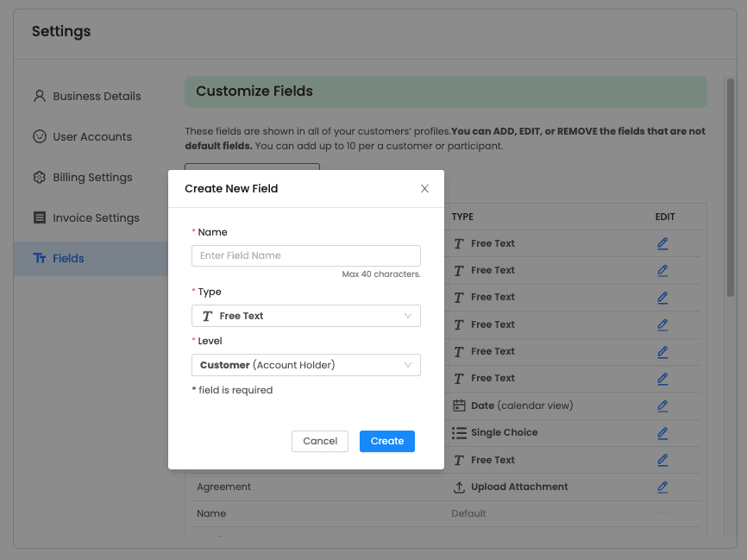Click the Billing Settings gear icon
Screen dimensions: 747x560
point(40,177)
